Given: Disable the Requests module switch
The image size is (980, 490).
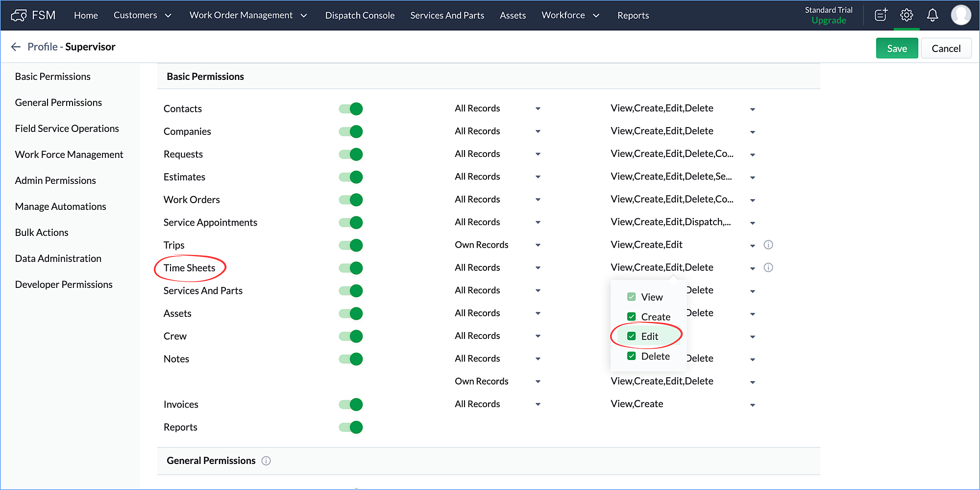Looking at the screenshot, I should click(x=350, y=154).
